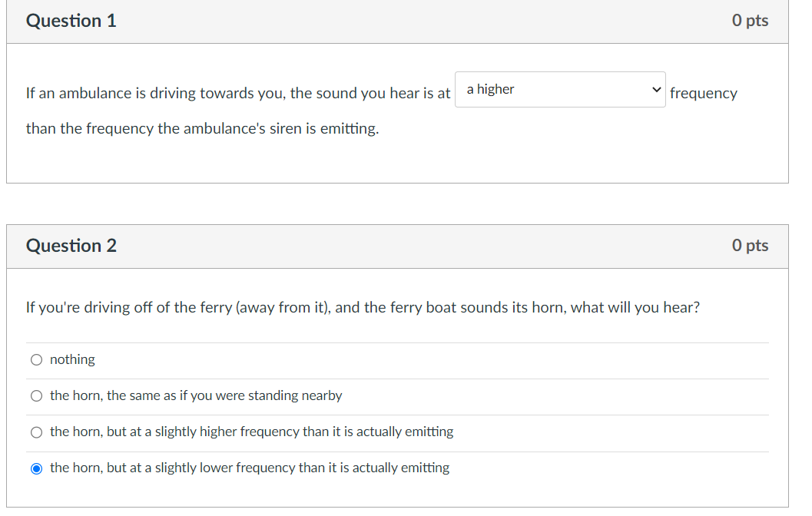Click the 'slightly lower frequency' answer text
This screenshot has height=516, width=812.
tap(250, 468)
